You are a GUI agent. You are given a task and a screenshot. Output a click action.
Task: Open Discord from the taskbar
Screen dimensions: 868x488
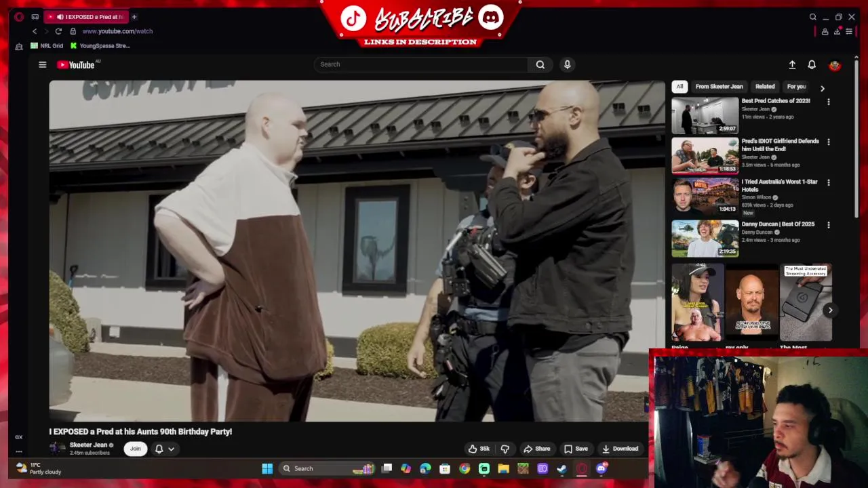click(x=601, y=468)
